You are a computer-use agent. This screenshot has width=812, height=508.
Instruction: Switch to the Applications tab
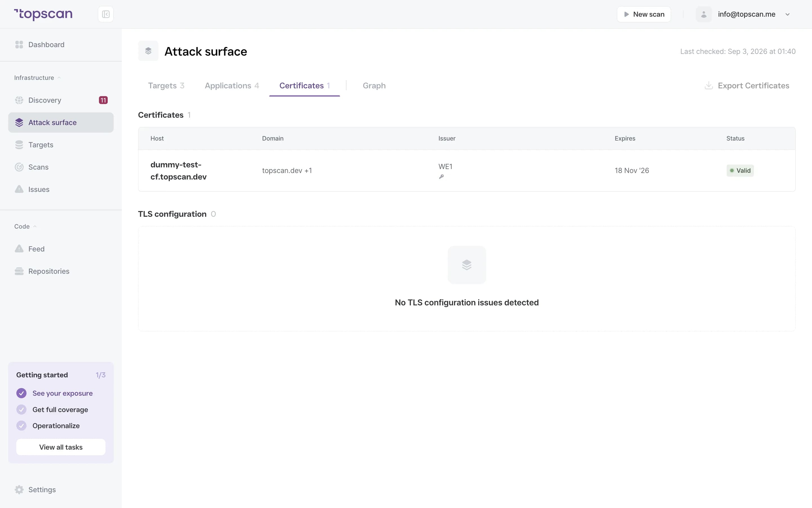(232, 86)
